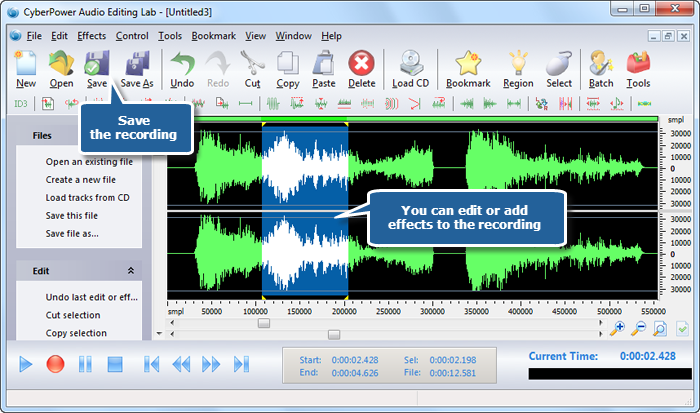Image resolution: width=700 pixels, height=413 pixels.
Task: Jump to start of the track
Action: coord(151,364)
